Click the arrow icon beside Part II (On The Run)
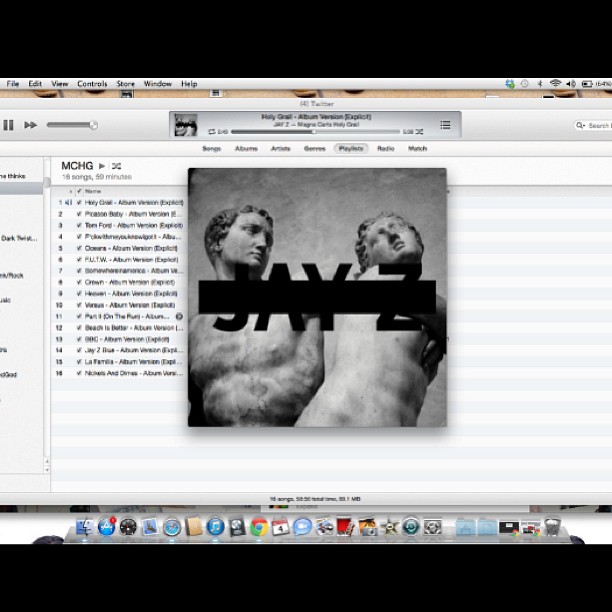612x612 pixels. (x=179, y=316)
